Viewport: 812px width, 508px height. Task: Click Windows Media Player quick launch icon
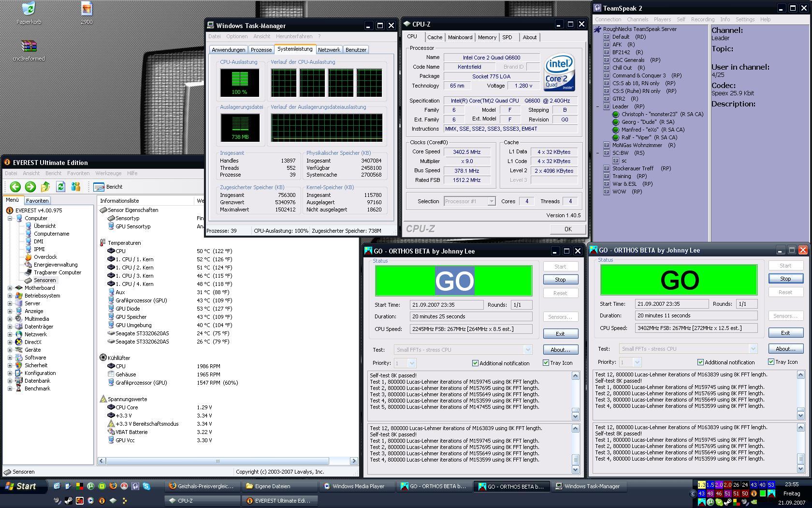point(90,501)
